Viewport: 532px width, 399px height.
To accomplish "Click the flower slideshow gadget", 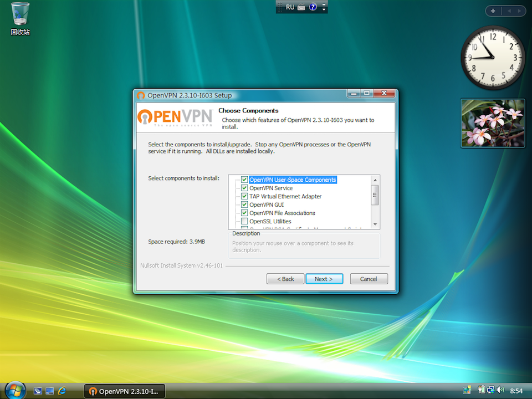I will 493,123.
